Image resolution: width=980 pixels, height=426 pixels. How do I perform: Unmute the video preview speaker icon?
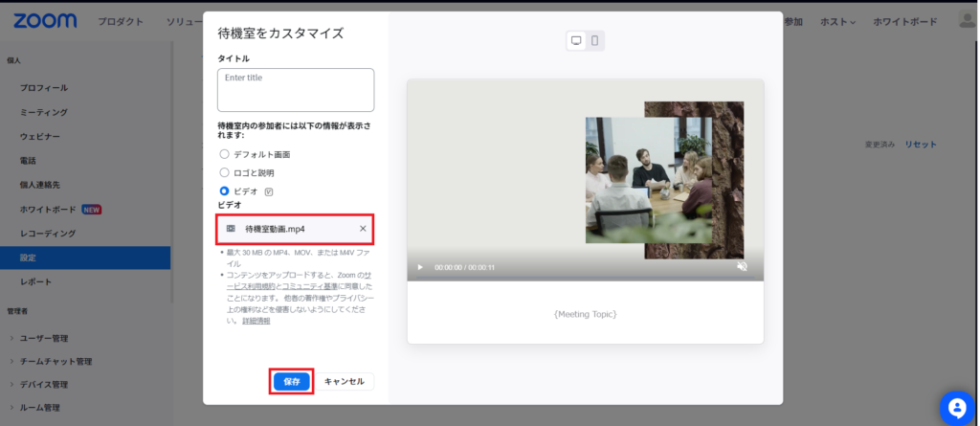pyautogui.click(x=742, y=267)
